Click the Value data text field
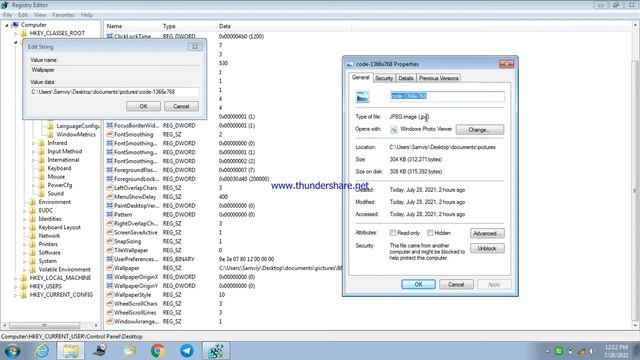640x360 pixels. [114, 92]
